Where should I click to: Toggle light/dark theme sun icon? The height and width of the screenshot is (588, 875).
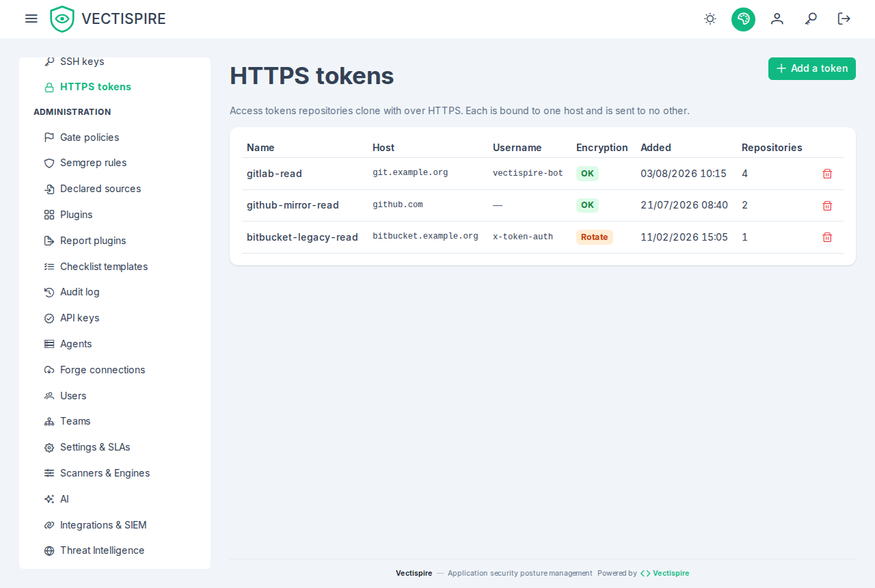(x=710, y=18)
